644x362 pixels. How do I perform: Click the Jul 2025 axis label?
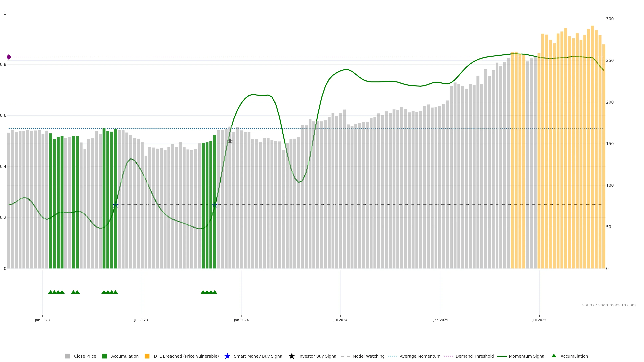tap(539, 320)
